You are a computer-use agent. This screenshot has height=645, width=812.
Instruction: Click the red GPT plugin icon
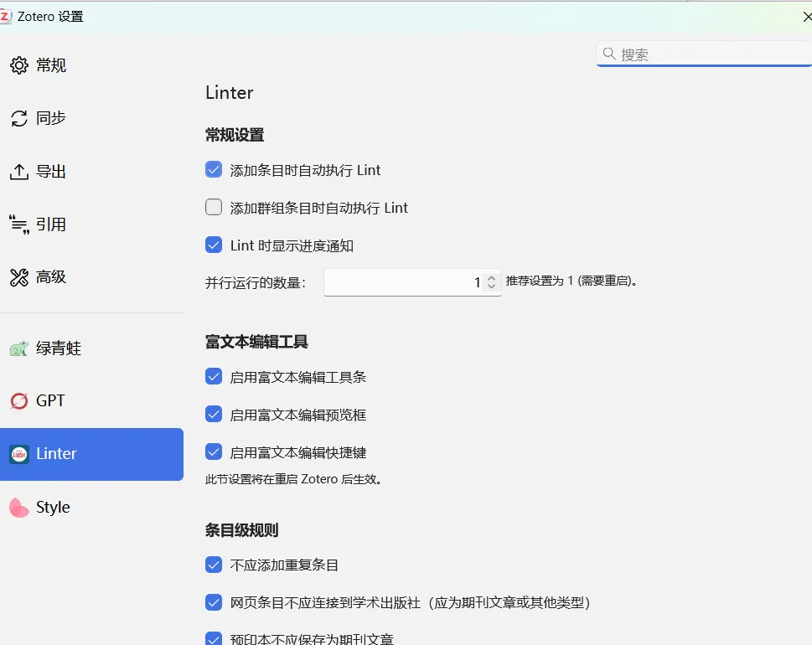pos(19,401)
